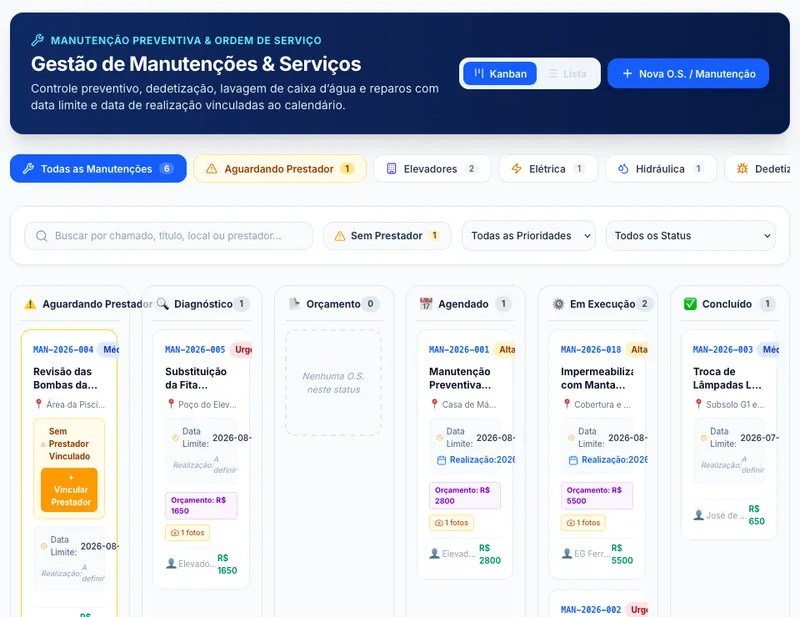Viewport: 800px width, 617px height.
Task: Click calendar icon in Agendado column header
Action: (x=426, y=304)
